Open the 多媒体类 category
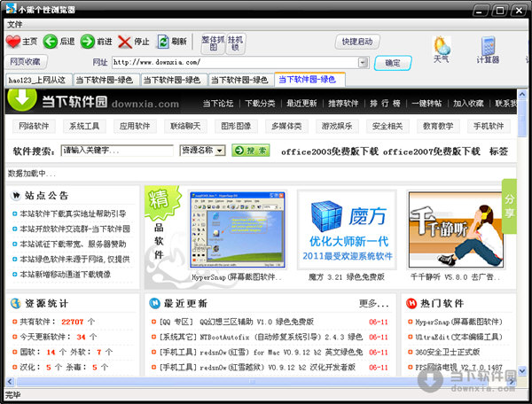Viewport: 532px width, 404px height. point(286,126)
